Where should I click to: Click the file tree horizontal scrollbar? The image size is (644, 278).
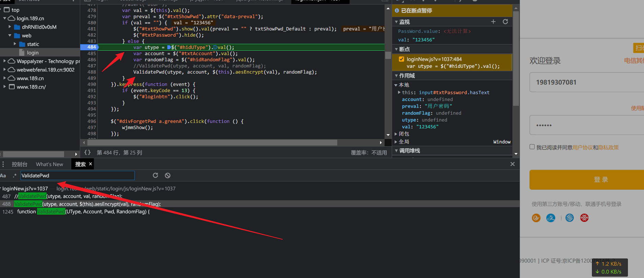coord(34,154)
